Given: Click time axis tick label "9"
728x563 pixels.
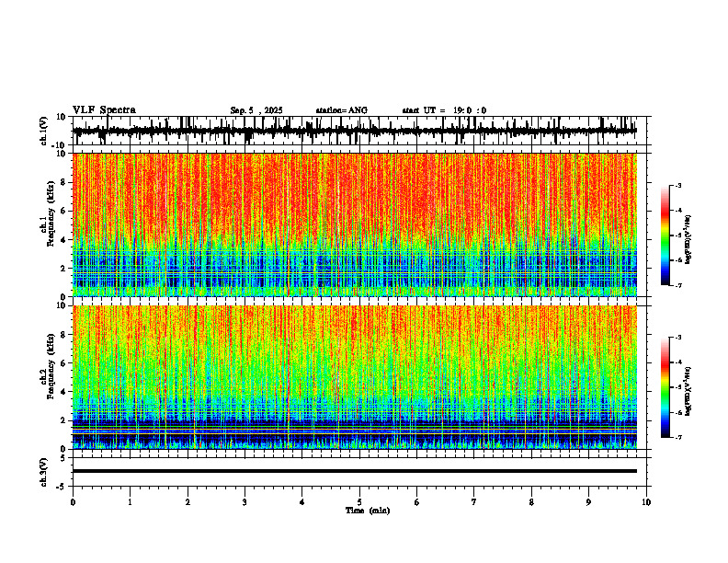Looking at the screenshot, I should coord(588,502).
